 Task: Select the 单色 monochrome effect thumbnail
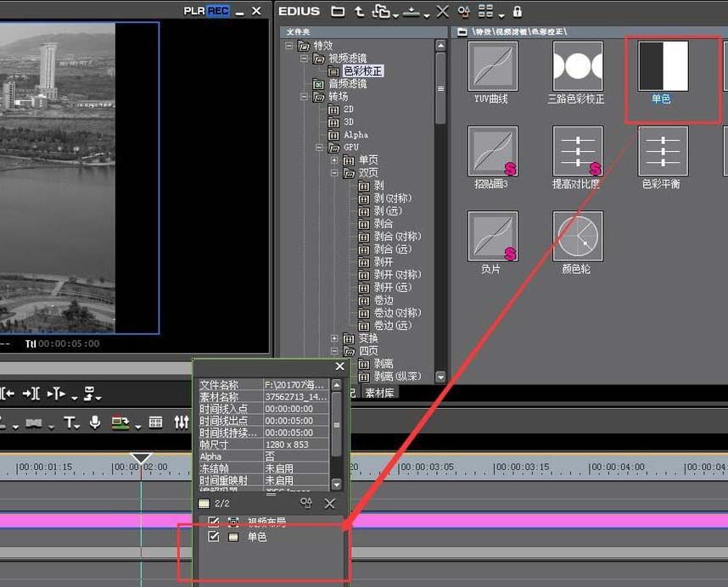tap(663, 66)
